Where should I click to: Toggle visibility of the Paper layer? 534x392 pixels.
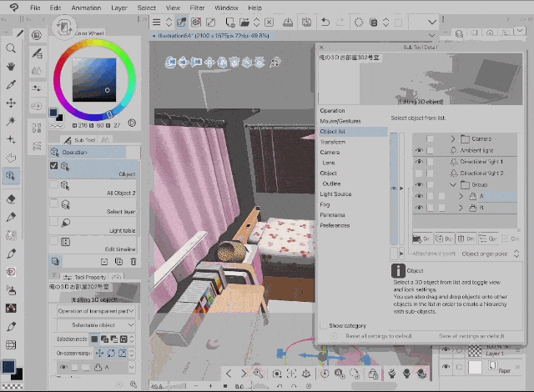pos(446,367)
